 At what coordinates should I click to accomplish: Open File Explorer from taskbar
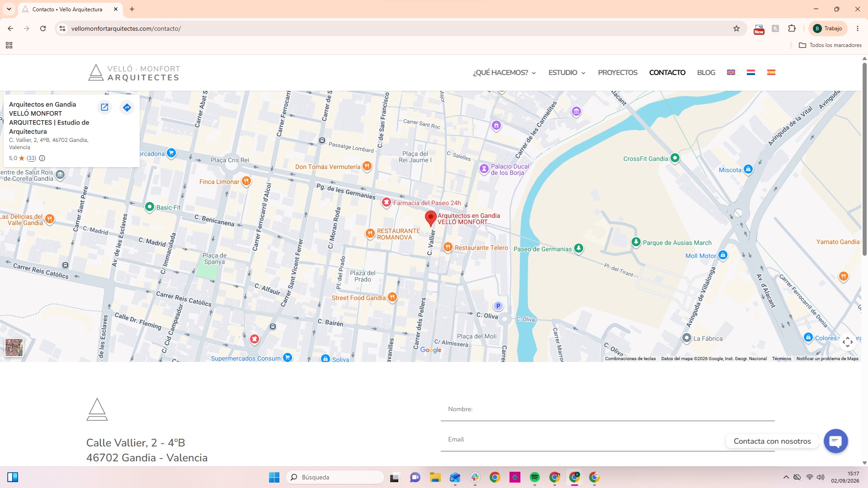pyautogui.click(x=435, y=477)
